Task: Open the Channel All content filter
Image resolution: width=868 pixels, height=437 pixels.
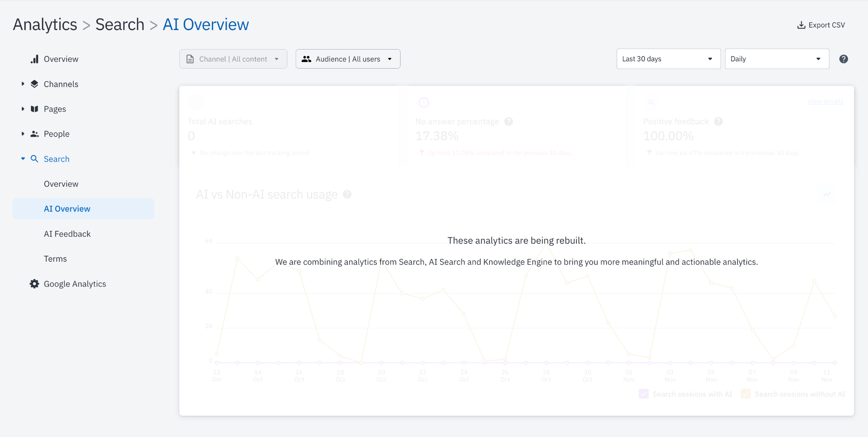Action: click(x=233, y=59)
